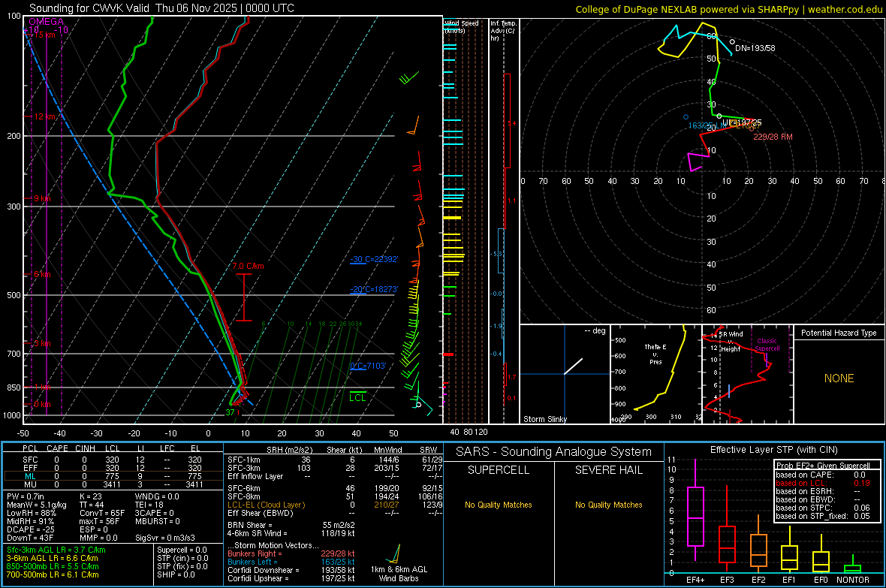Click the 'Prob EF2+ Given Supercell' header
The width and height of the screenshot is (886, 588).
tap(823, 466)
